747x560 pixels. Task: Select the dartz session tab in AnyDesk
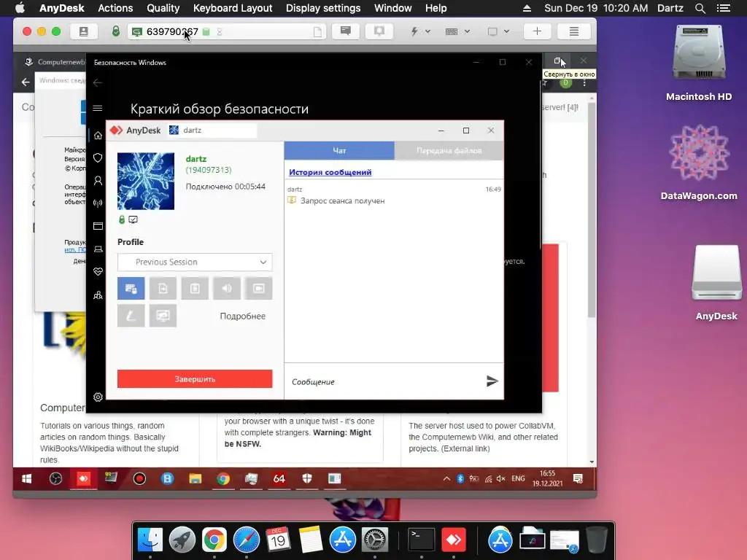pos(212,130)
